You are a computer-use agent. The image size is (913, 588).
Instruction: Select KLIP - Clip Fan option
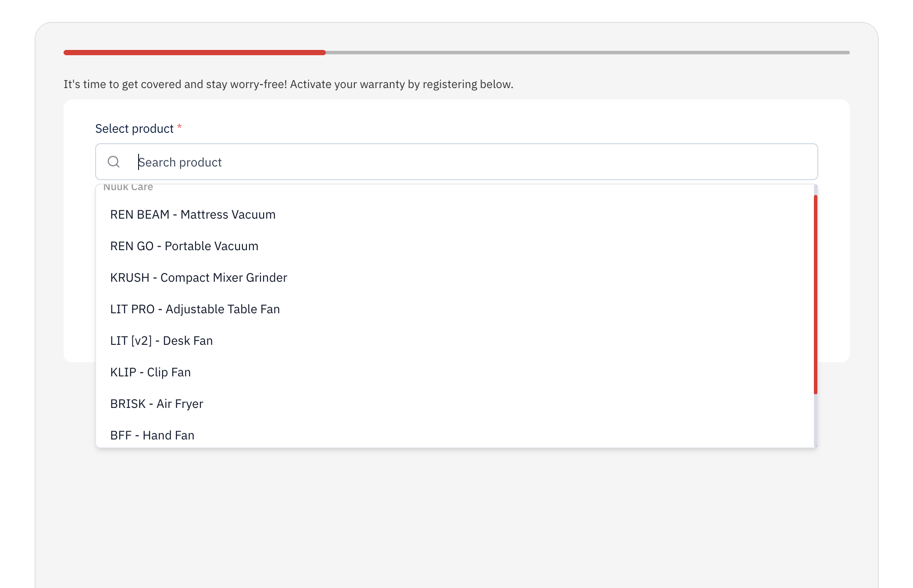point(455,372)
